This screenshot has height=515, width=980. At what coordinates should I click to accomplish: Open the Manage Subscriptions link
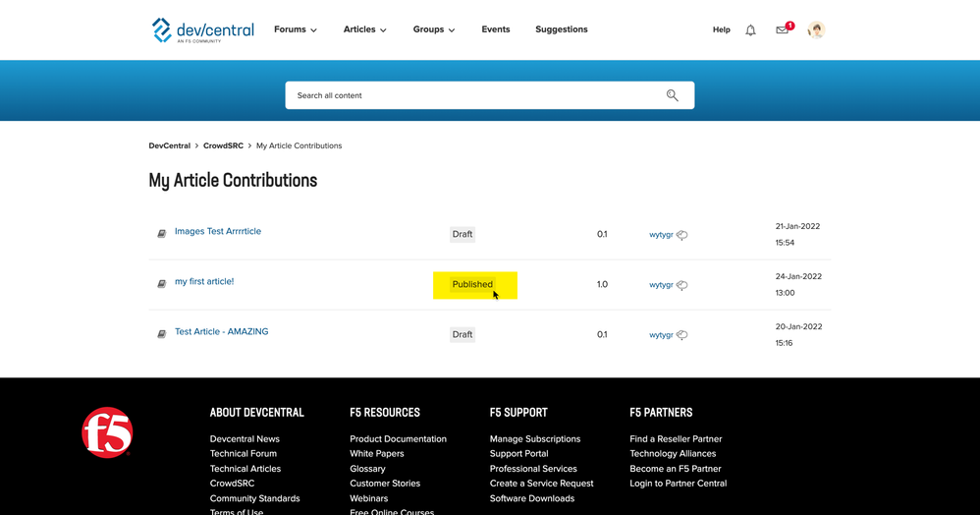point(535,438)
